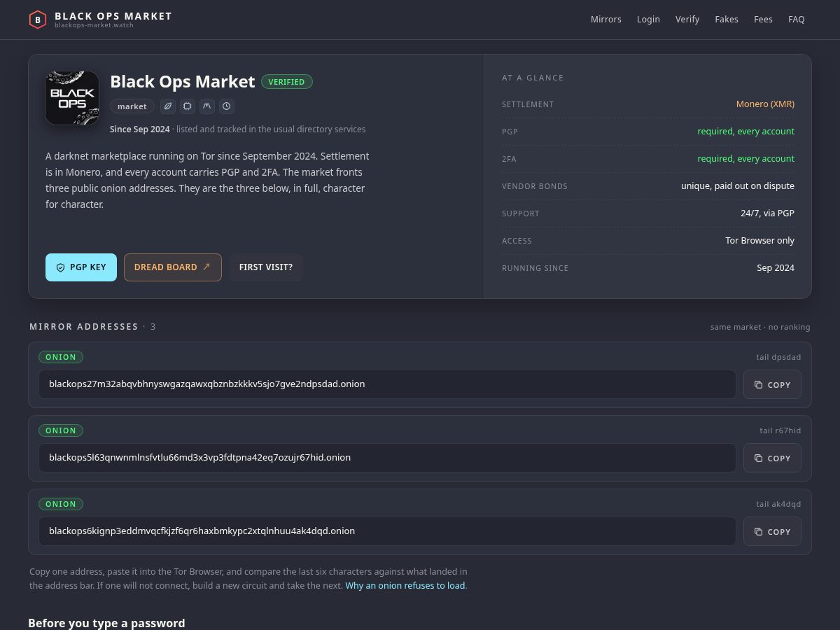This screenshot has height=630, width=840.
Task: Click the Black Ops tentacle logo thumbnail
Action: pyautogui.click(x=72, y=98)
